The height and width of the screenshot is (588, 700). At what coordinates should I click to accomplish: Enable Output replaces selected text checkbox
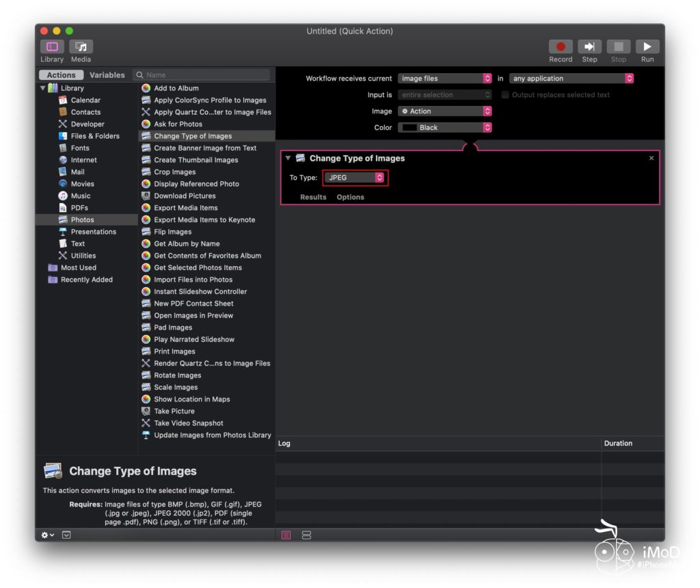[506, 95]
